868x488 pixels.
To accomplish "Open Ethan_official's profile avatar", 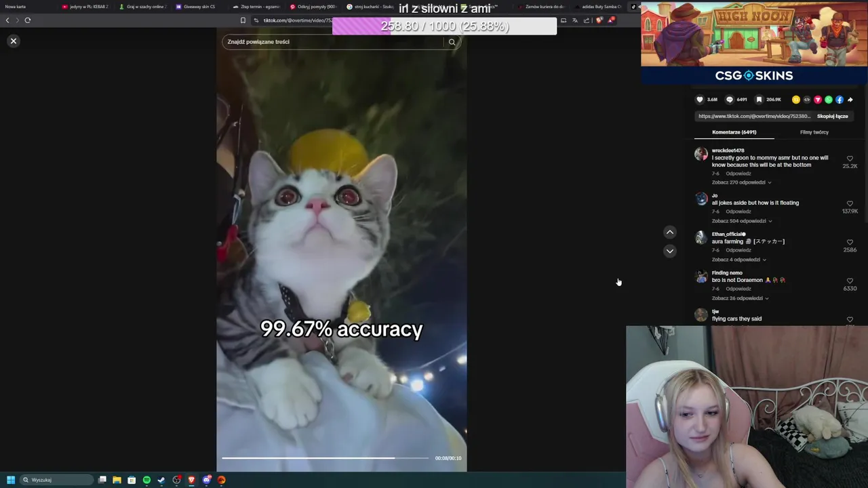I will point(701,237).
